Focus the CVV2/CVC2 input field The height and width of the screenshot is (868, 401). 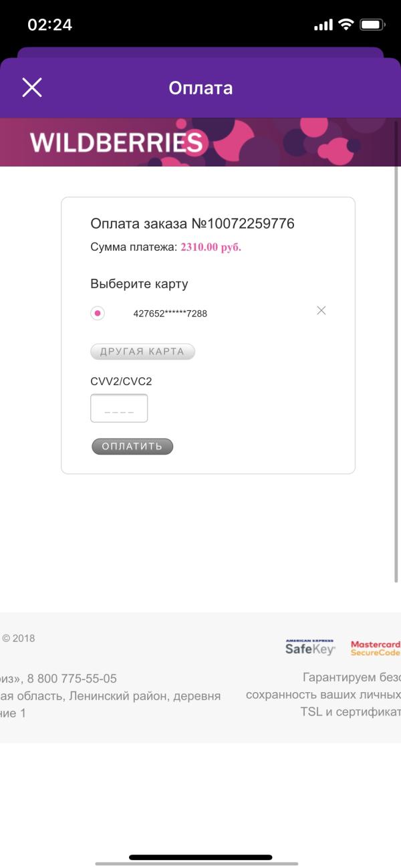(x=119, y=408)
